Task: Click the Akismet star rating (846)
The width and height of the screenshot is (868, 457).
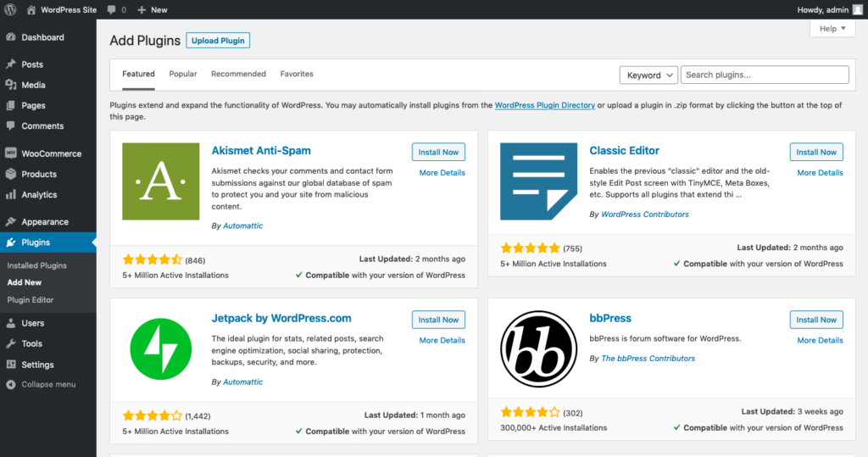Action: pyautogui.click(x=153, y=259)
